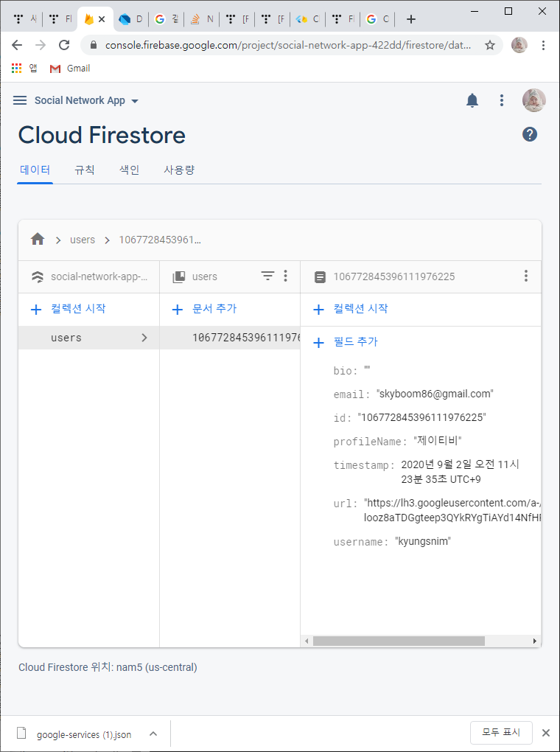This screenshot has height=752, width=560.
Task: Open Chrome three-dot menu
Action: click(x=543, y=45)
